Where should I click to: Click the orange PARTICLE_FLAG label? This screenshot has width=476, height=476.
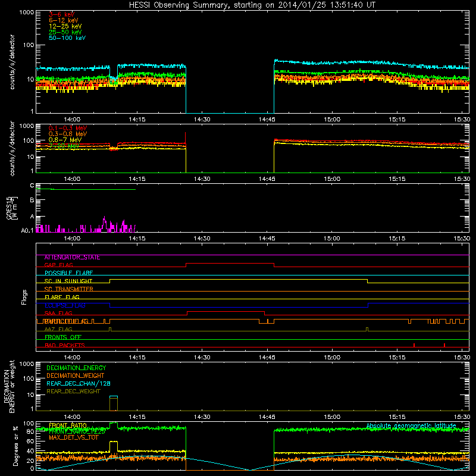coord(66,321)
